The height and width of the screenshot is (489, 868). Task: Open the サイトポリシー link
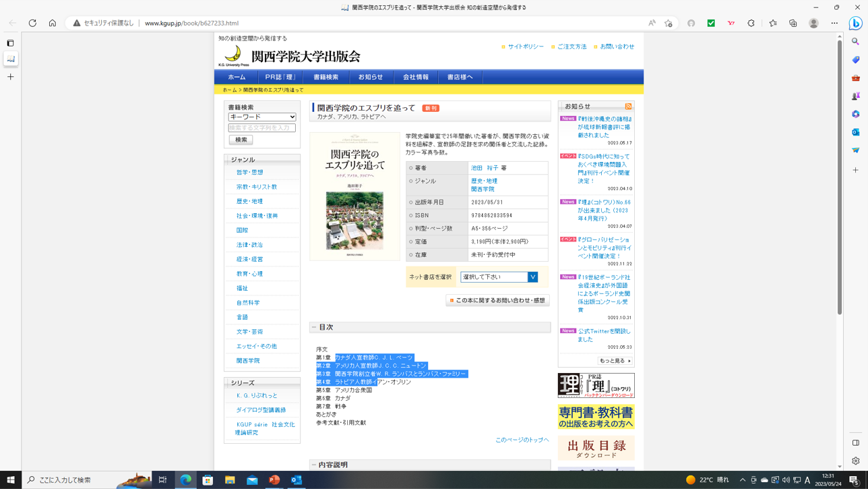tap(526, 47)
